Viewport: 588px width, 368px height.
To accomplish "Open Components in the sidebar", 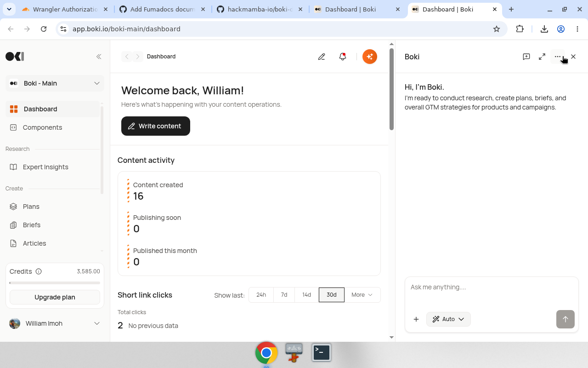I will tap(53, 127).
